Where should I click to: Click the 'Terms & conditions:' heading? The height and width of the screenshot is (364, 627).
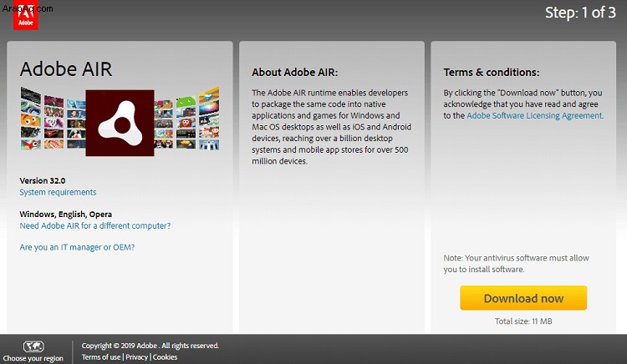click(x=491, y=73)
